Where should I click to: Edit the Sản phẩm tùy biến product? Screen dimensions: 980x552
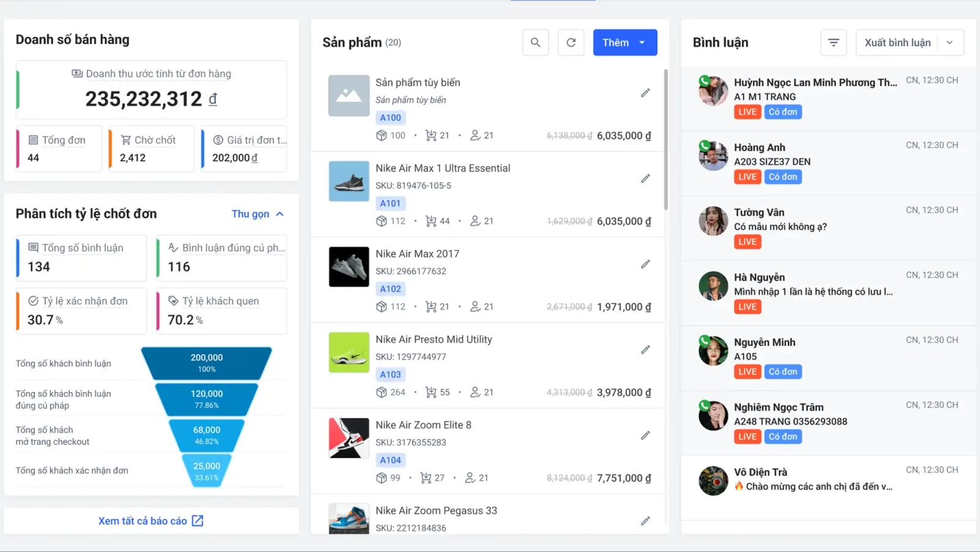645,93
